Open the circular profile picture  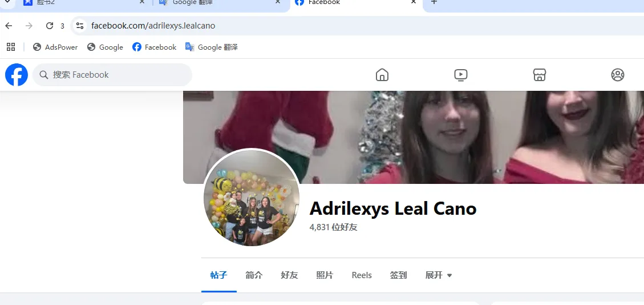point(252,198)
